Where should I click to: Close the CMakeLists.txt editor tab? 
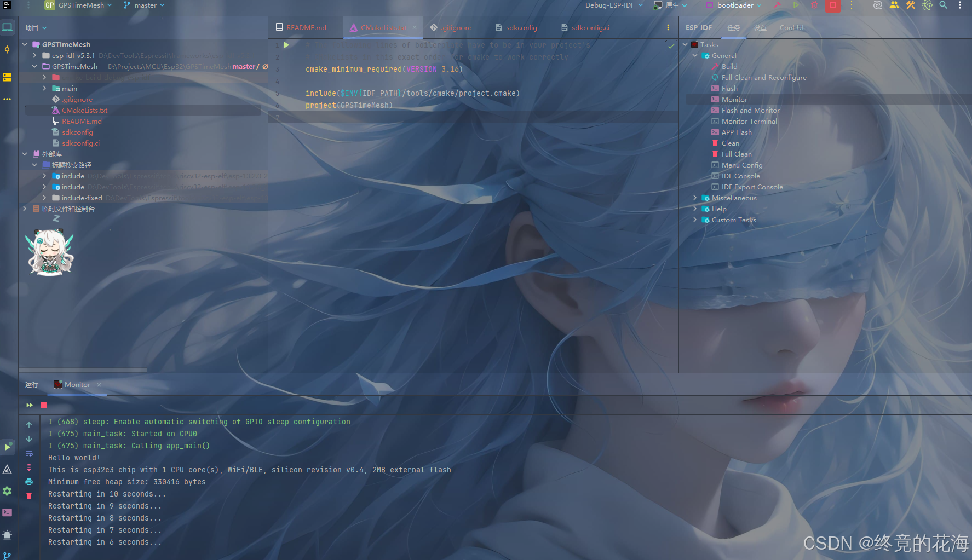click(415, 28)
